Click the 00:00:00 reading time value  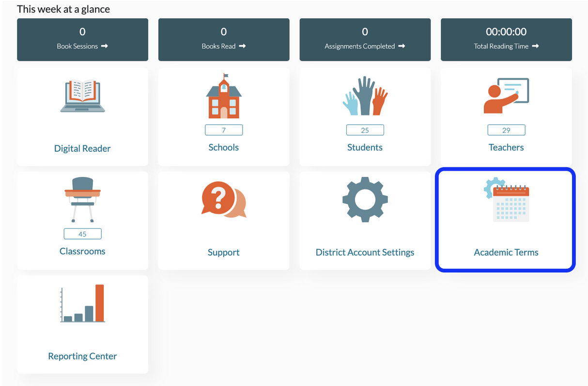506,32
